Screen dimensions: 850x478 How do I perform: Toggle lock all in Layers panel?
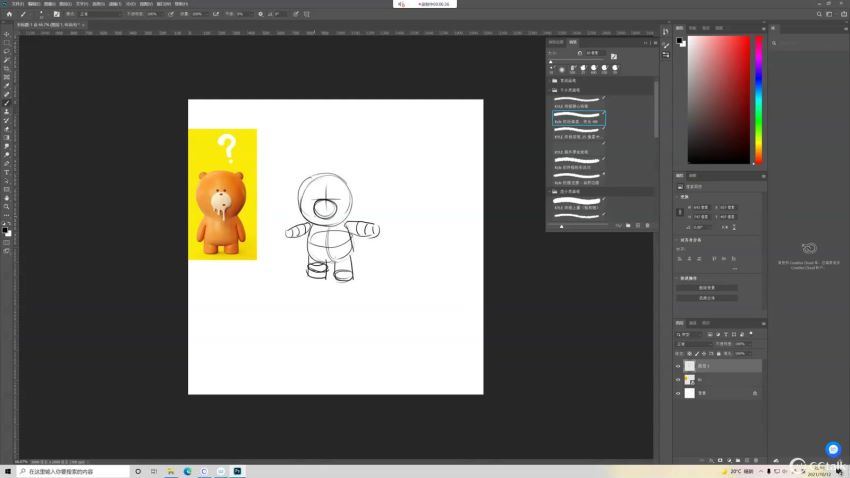pos(719,354)
